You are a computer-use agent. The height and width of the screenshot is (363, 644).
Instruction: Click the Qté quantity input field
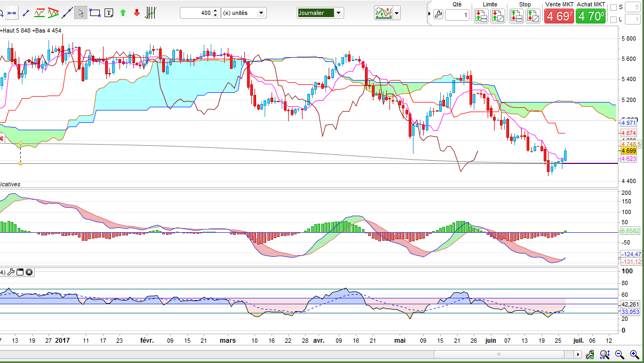click(457, 15)
